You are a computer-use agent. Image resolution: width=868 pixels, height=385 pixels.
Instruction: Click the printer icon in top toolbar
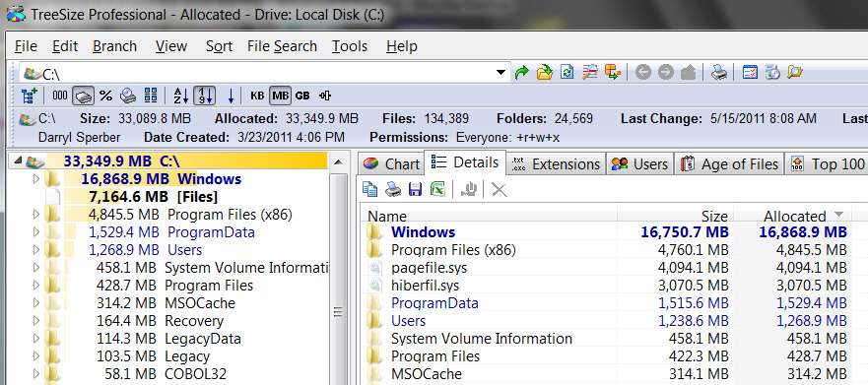pyautogui.click(x=718, y=72)
